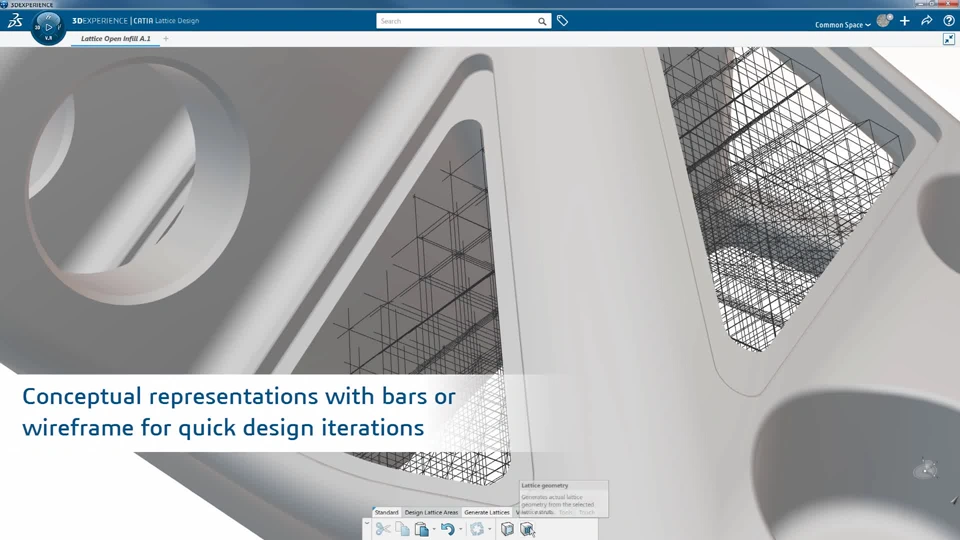The width and height of the screenshot is (960, 540).
Task: Click the add plus button in top bar
Action: [x=904, y=21]
